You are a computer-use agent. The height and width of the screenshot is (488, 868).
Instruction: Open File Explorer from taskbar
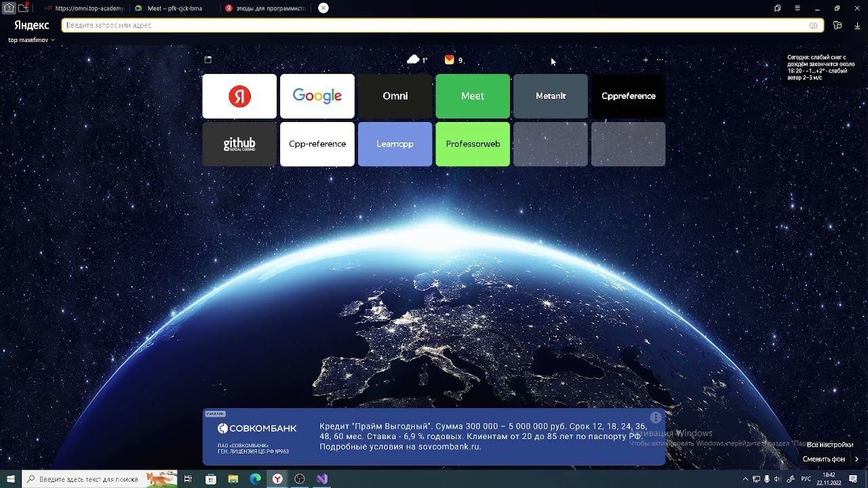click(x=233, y=479)
